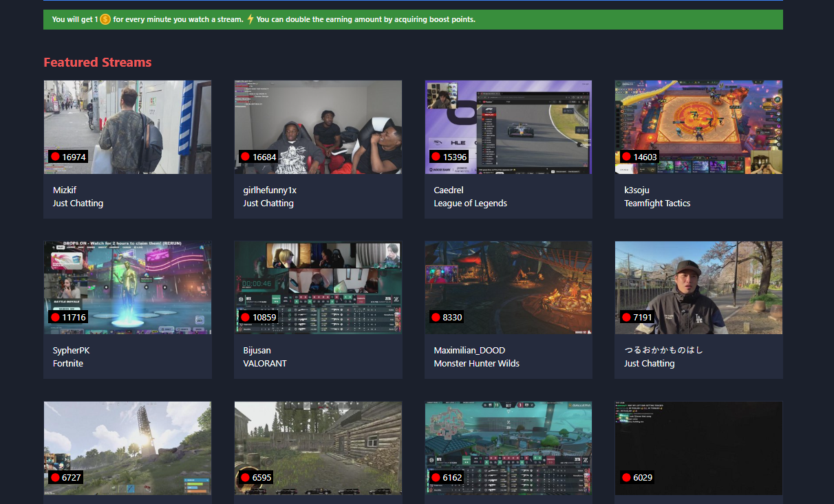This screenshot has width=834, height=504.
Task: Click the lightning bolt boost icon
Action: point(250,19)
